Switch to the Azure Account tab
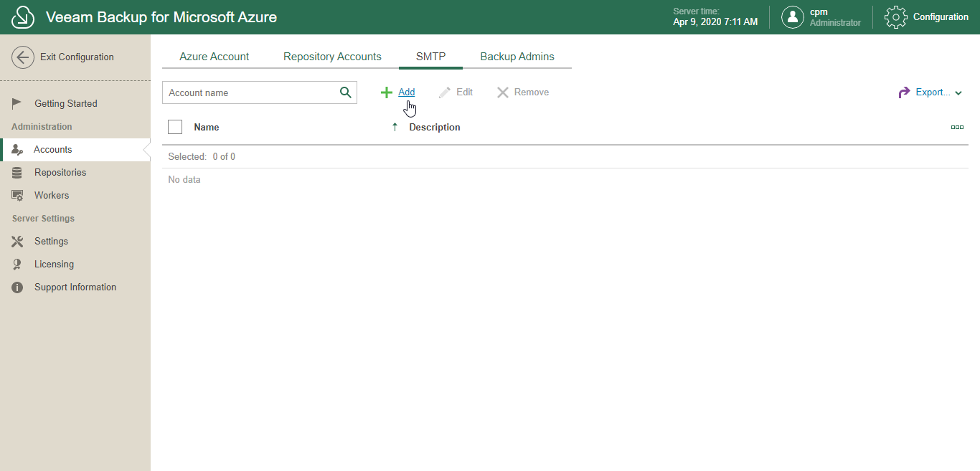The width and height of the screenshot is (980, 471). [x=215, y=57]
